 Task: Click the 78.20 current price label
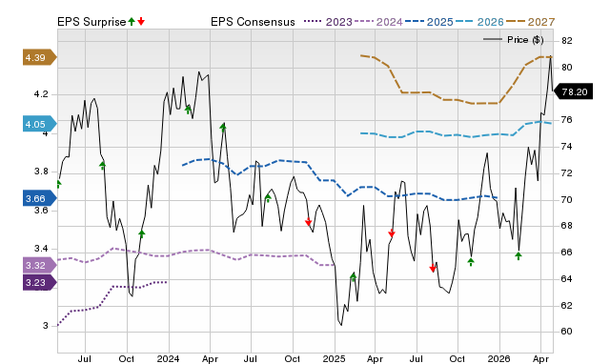(573, 91)
